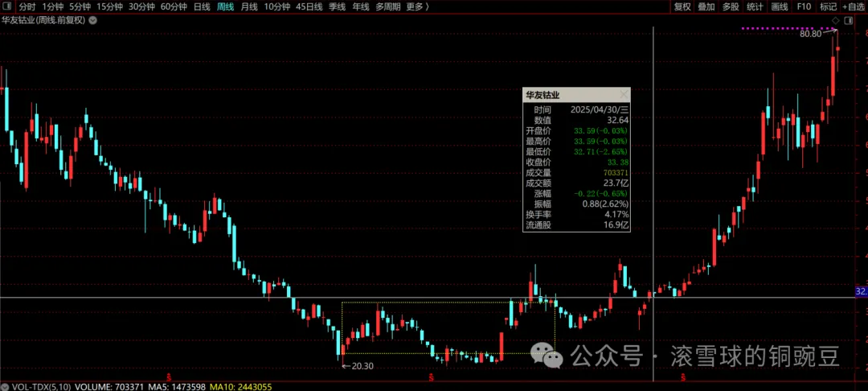Image resolution: width=868 pixels, height=391 pixels.
Task: Click the 涨幅 -0.22(-0.65%) value
Action: (602, 194)
